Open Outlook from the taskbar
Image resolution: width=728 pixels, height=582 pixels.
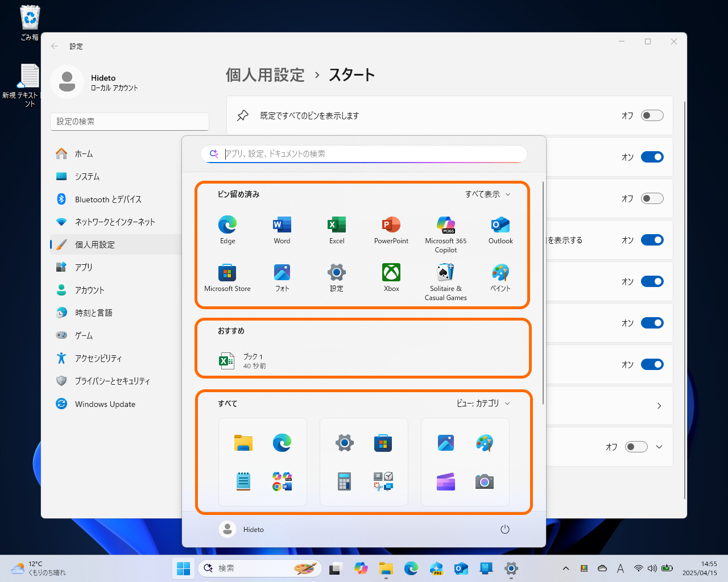click(x=461, y=568)
